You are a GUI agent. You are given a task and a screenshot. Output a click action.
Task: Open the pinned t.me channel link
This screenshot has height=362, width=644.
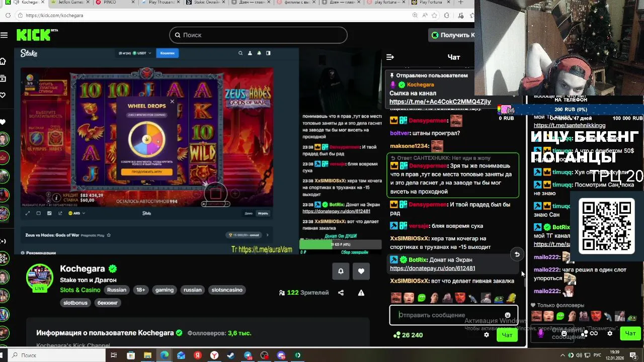440,102
